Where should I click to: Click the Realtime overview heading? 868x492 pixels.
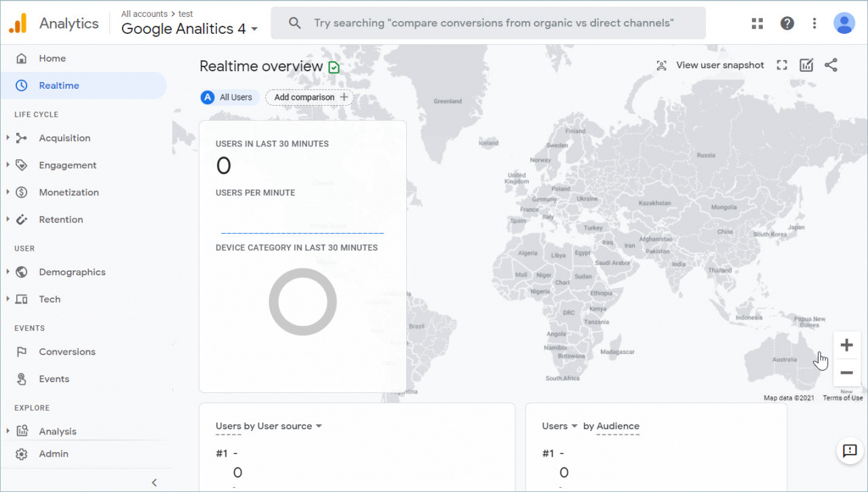click(x=261, y=66)
